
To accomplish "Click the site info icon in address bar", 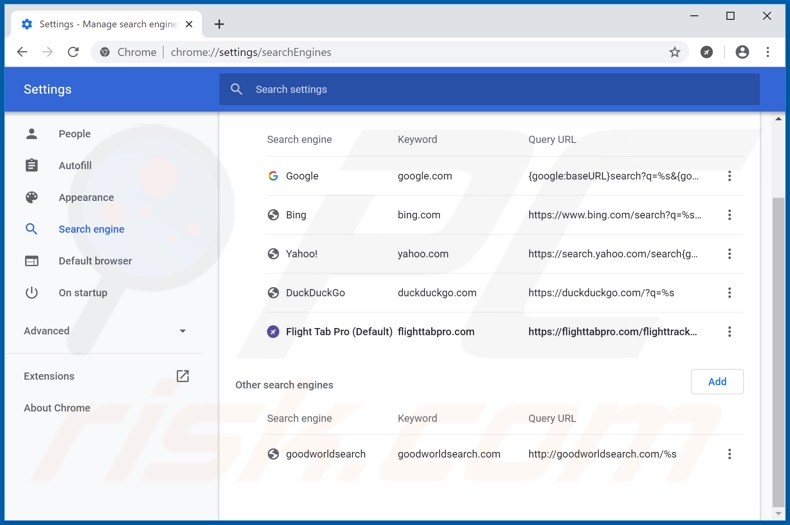I will click(105, 52).
